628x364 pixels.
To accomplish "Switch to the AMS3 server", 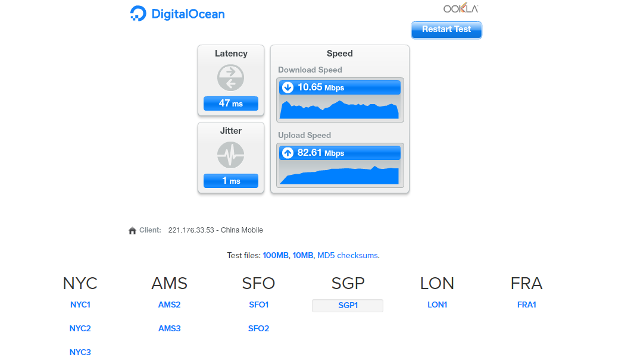I will [x=170, y=329].
